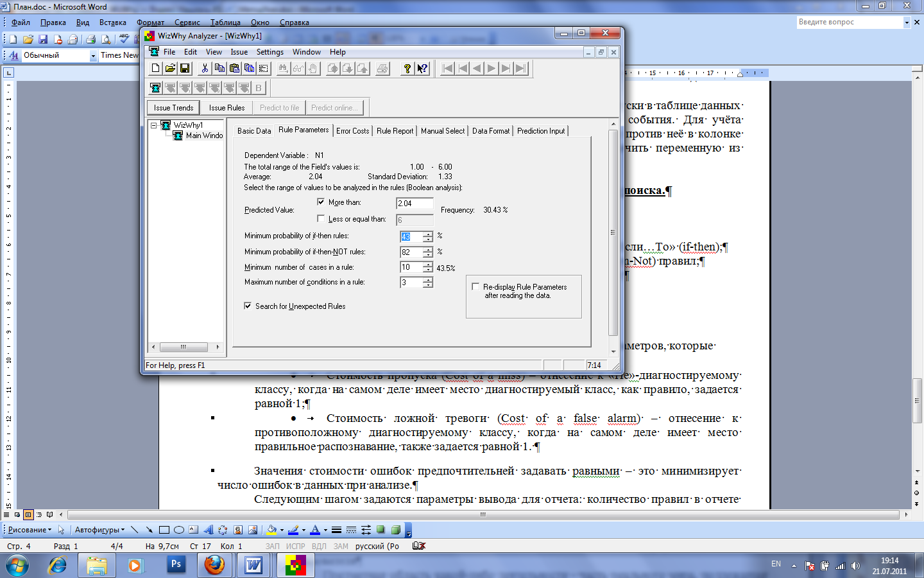
Task: Switch to the Error Costs tab
Action: pyautogui.click(x=353, y=130)
